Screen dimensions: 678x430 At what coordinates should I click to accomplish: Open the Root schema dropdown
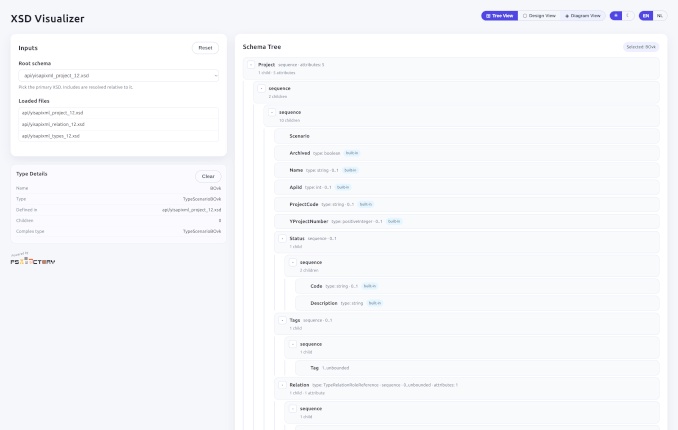[119, 75]
